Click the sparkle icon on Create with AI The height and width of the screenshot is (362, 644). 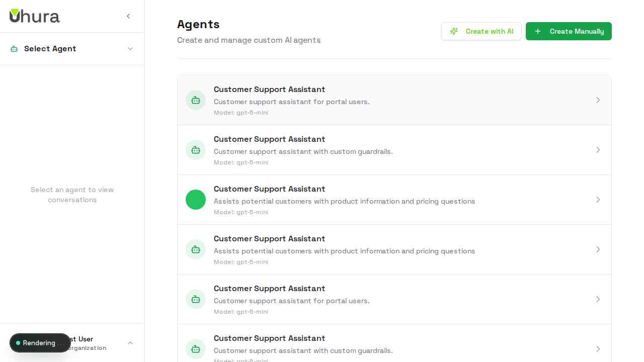pyautogui.click(x=454, y=31)
